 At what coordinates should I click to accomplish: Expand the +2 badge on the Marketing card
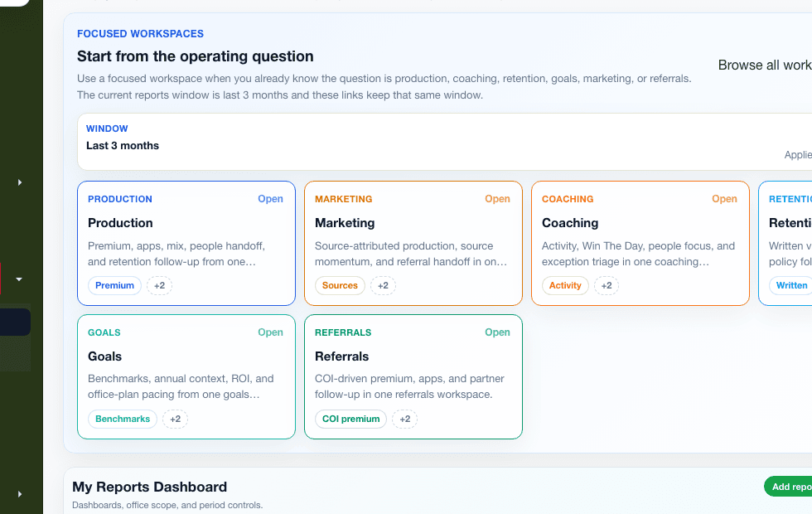pyautogui.click(x=383, y=285)
